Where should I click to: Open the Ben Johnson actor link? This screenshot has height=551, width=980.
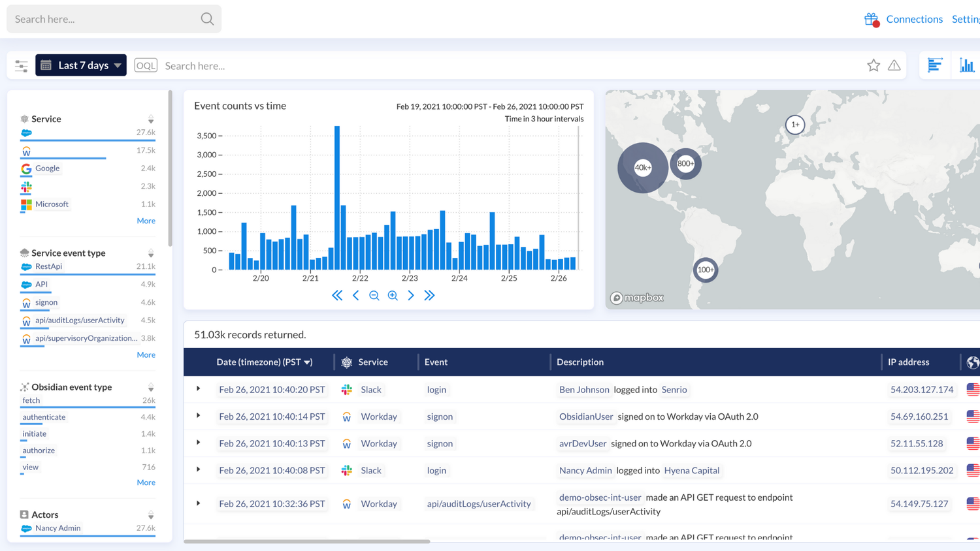[584, 389]
